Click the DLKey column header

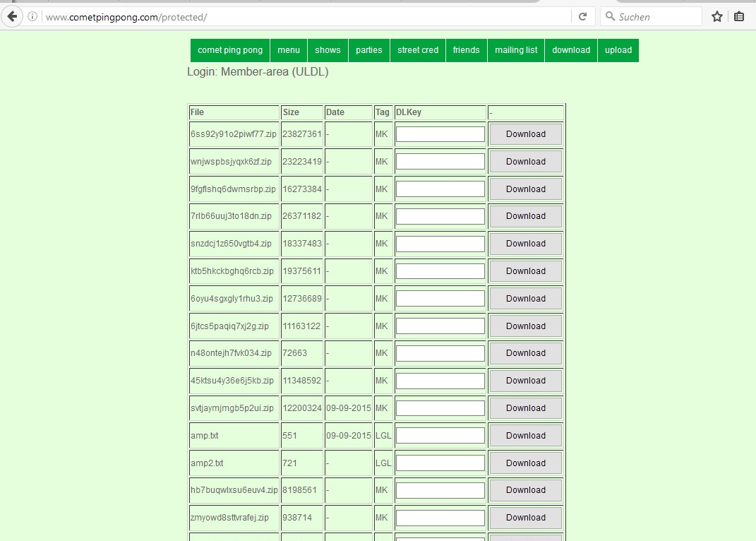click(x=409, y=112)
